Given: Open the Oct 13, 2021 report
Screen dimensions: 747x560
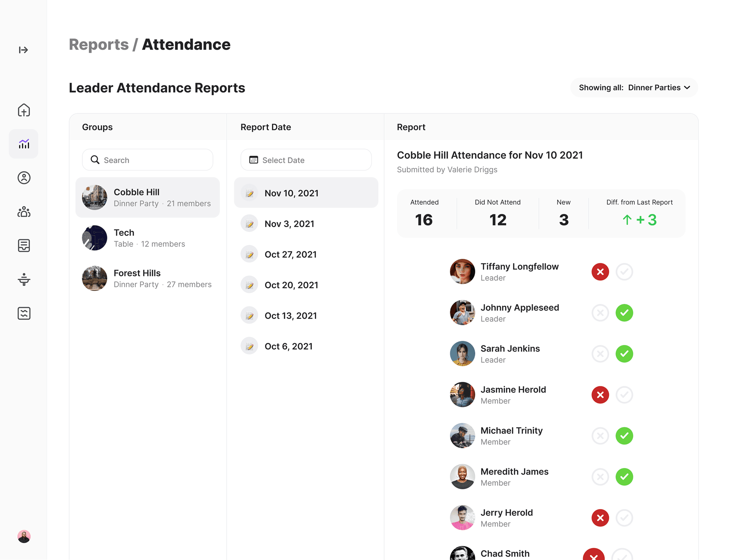Looking at the screenshot, I should pyautogui.click(x=306, y=316).
